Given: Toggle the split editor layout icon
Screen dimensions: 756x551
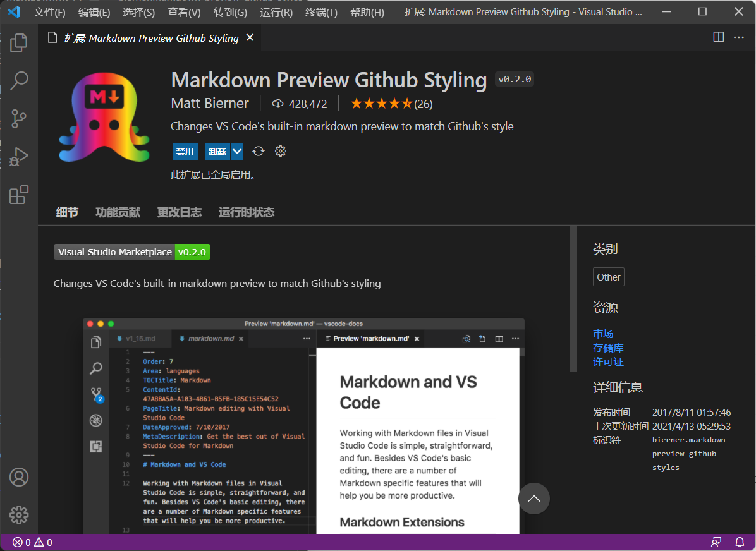Looking at the screenshot, I should point(718,37).
